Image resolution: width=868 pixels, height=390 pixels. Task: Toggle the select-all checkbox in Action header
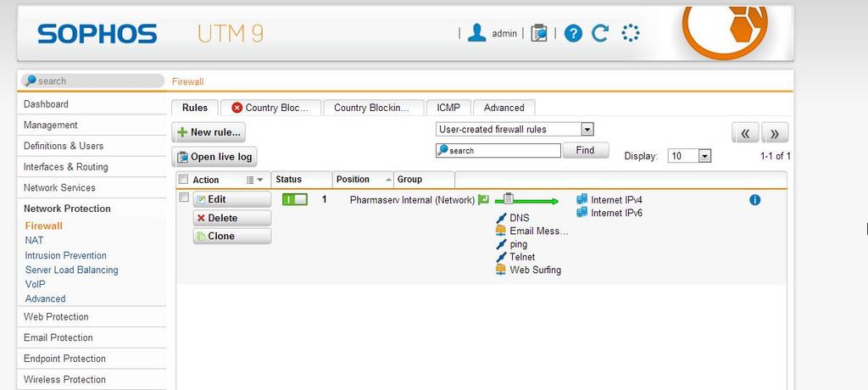pos(184,179)
